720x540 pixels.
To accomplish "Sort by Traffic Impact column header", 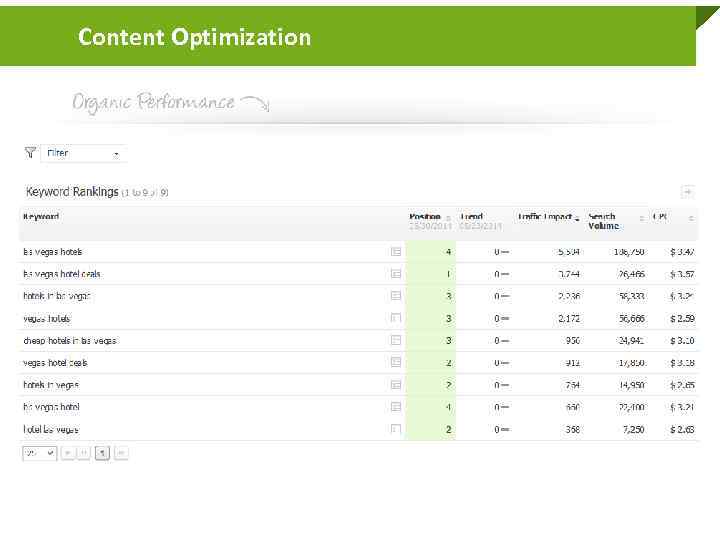I will (545, 217).
